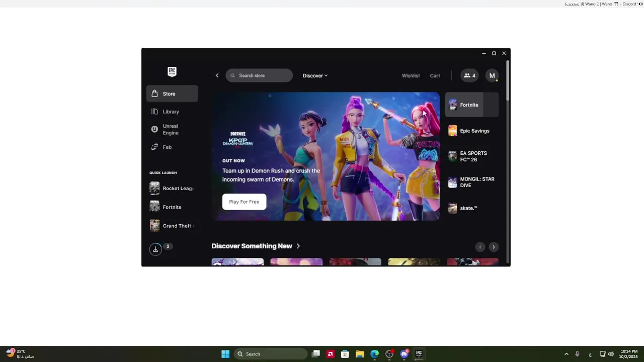The image size is (644, 362).
Task: Open the Discover Something New heading link
Action: point(256,246)
